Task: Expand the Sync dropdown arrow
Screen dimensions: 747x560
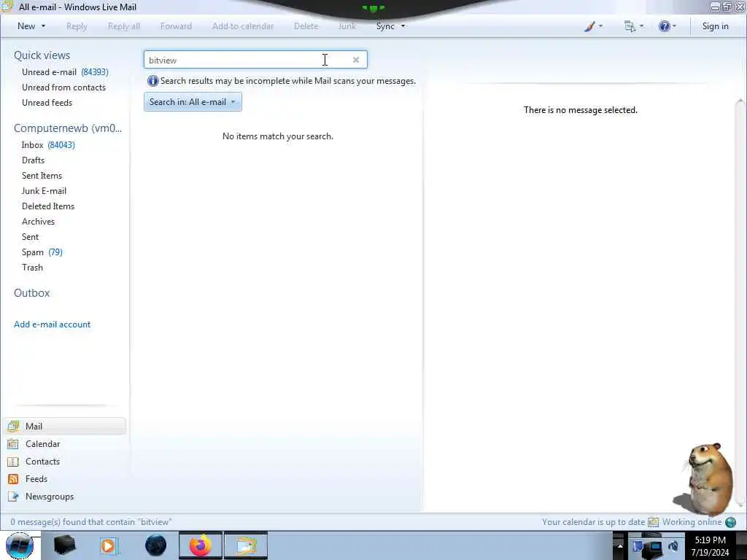Action: pos(403,26)
